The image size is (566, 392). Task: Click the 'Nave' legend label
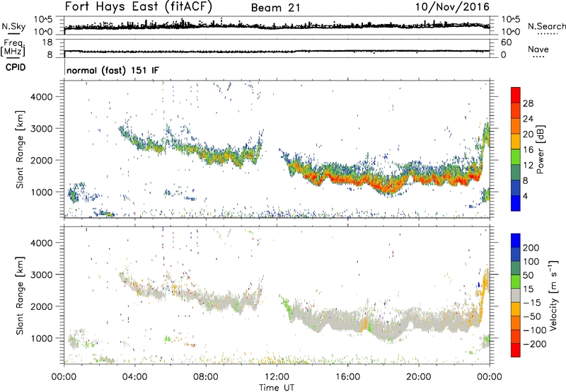coord(538,49)
